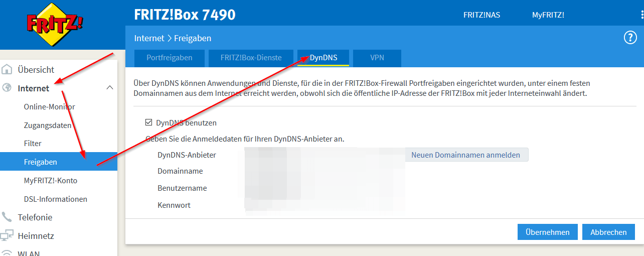Open help via question mark icon
Viewport: 644px width, 256px height.
[x=630, y=38]
